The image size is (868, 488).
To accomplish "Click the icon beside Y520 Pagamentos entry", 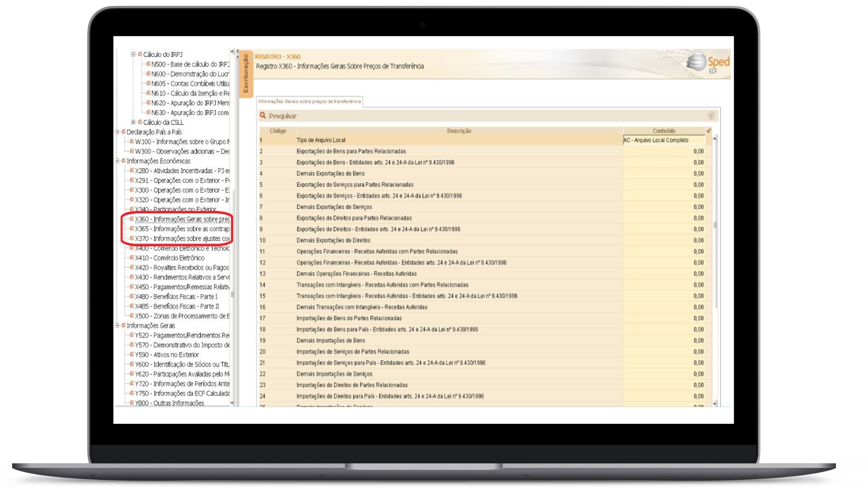I will pyautogui.click(x=132, y=335).
